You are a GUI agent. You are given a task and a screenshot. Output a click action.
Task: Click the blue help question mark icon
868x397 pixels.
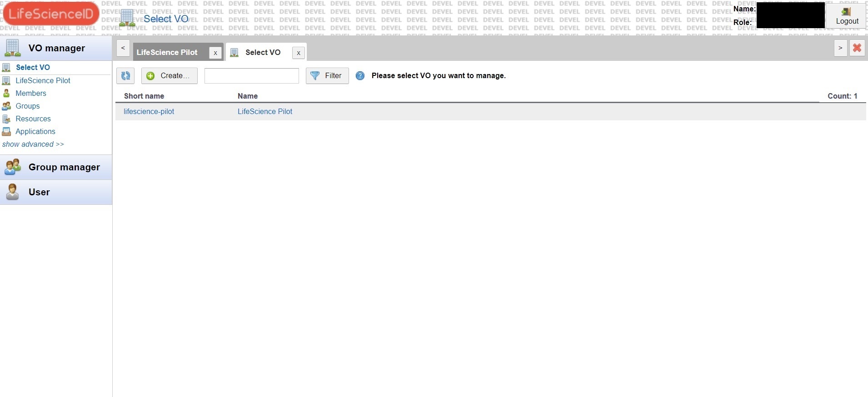pyautogui.click(x=360, y=76)
